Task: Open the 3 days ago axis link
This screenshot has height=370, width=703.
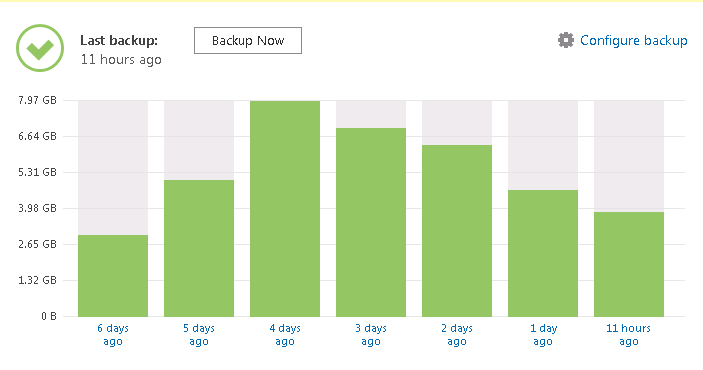Action: (371, 335)
